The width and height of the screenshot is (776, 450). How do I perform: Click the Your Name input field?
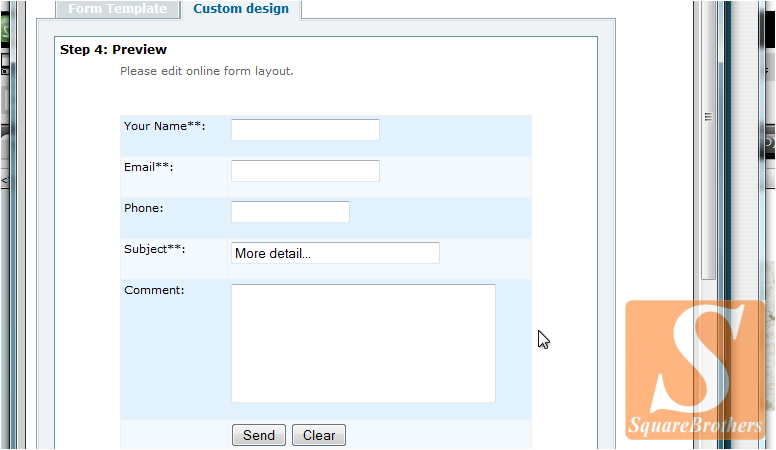click(x=305, y=130)
